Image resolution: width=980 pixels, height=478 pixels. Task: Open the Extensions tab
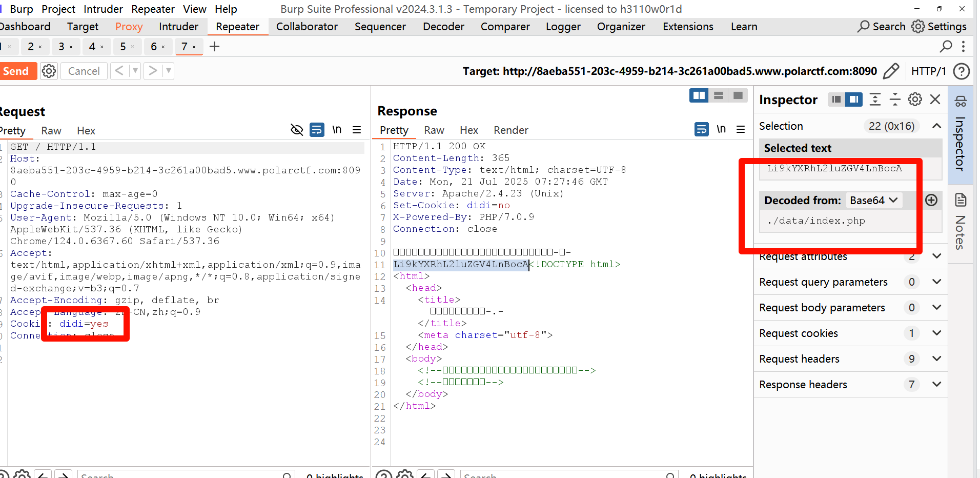coord(688,27)
